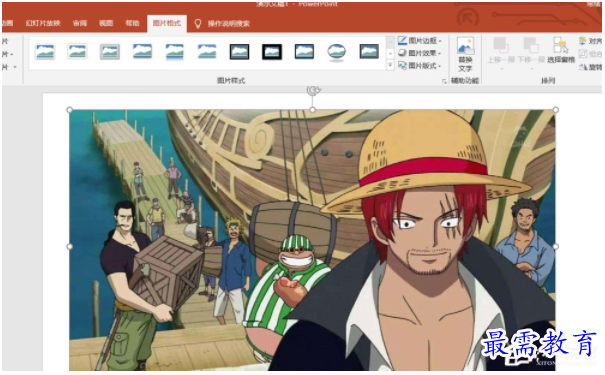Click the 操作说明搜索 search box
Screen dimensions: 605x375
point(229,24)
